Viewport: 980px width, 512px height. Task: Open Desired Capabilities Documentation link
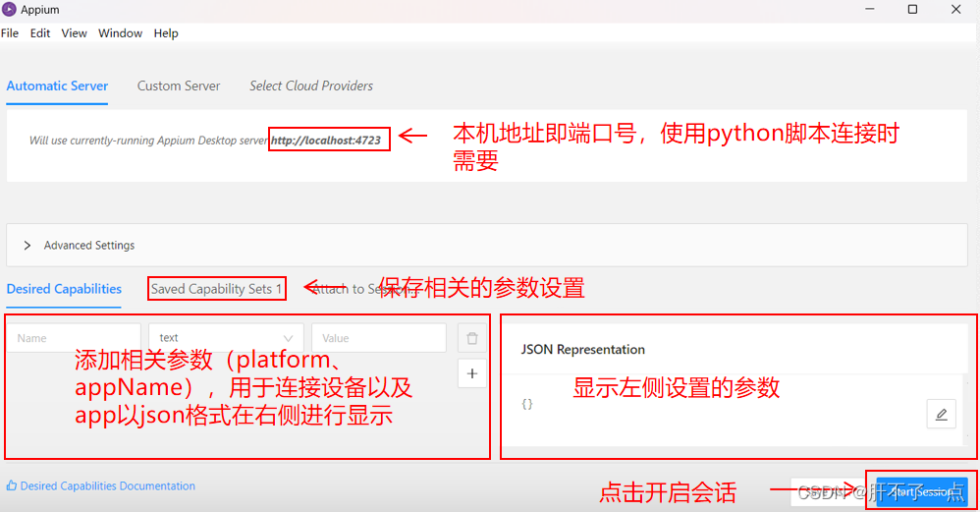(107, 485)
